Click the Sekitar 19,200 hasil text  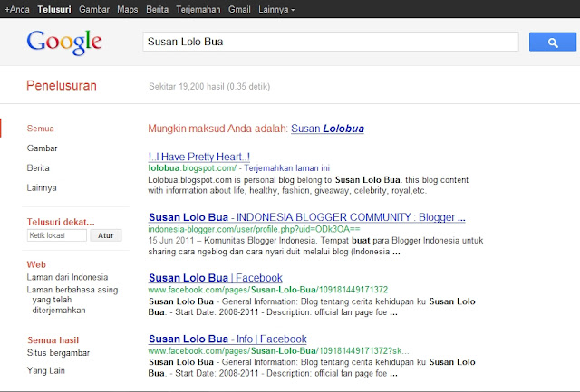click(x=209, y=86)
